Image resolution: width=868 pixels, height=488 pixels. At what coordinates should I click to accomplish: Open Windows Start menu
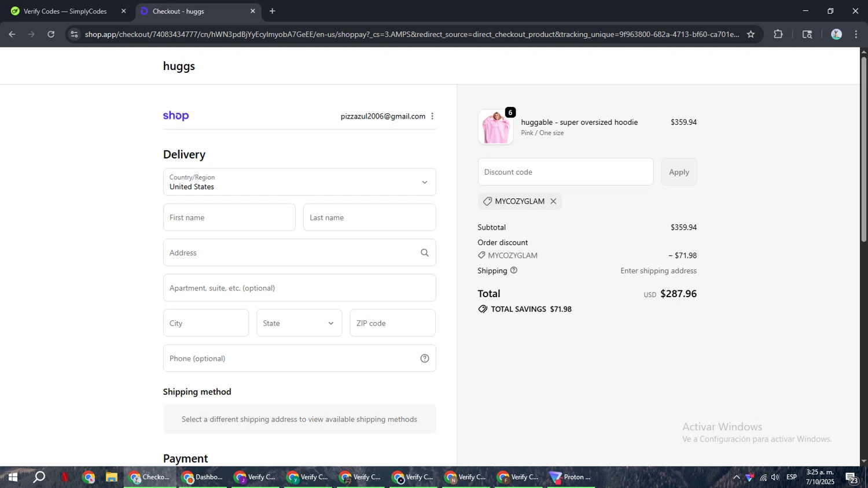(12, 478)
